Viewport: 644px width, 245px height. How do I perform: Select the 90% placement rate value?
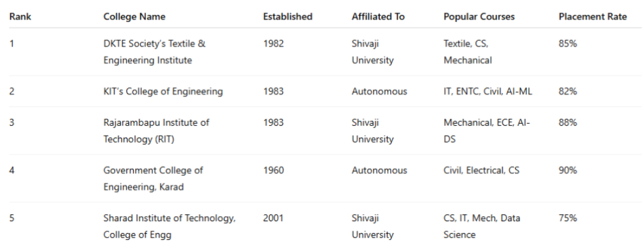coord(568,170)
